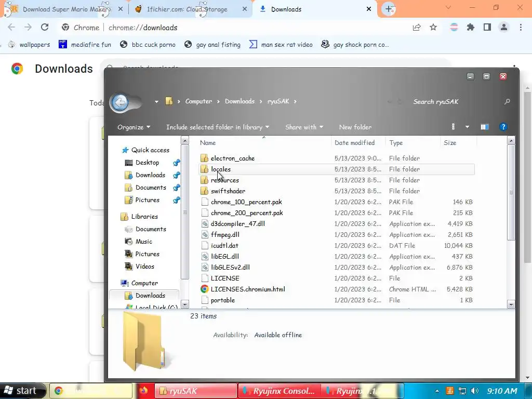Screen dimensions: 532x399
Task: Click the electron_cache folder icon
Action: coord(204,158)
